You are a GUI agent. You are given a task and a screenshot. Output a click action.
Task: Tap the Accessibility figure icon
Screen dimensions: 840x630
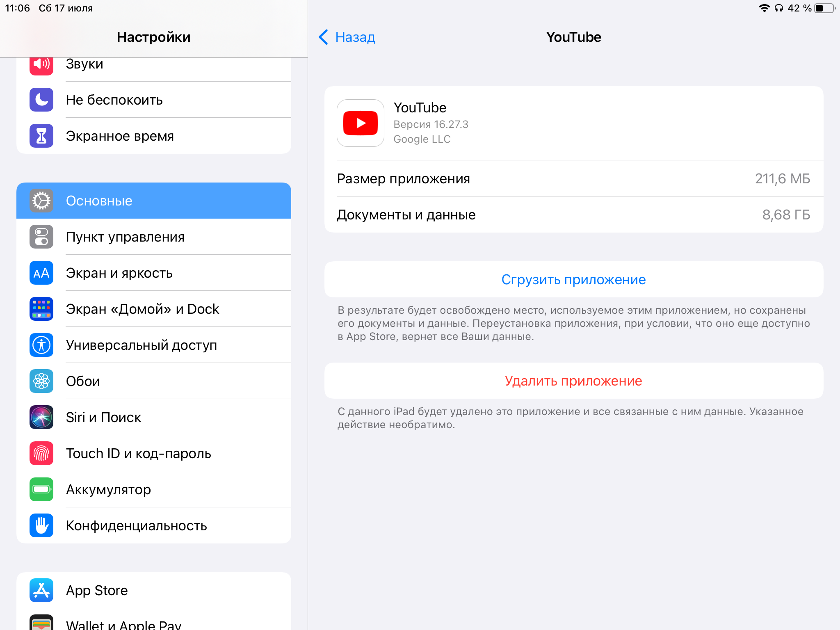(41, 345)
